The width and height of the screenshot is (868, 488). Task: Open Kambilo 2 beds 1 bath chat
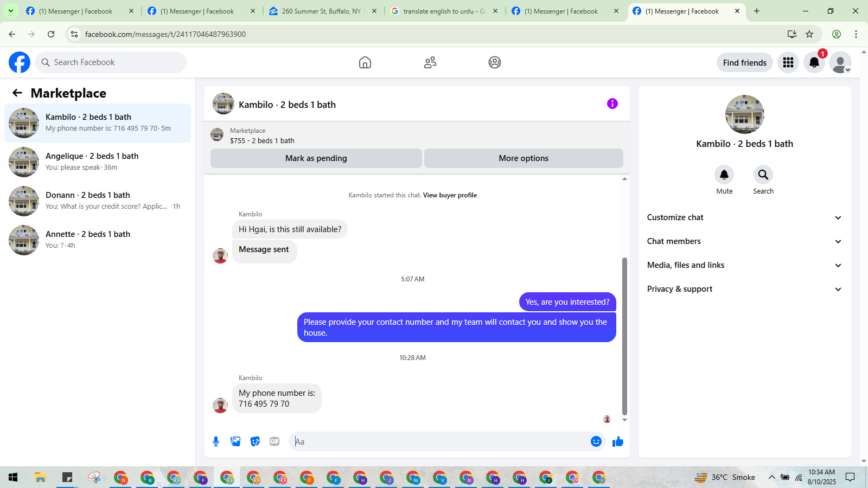pyautogui.click(x=98, y=123)
